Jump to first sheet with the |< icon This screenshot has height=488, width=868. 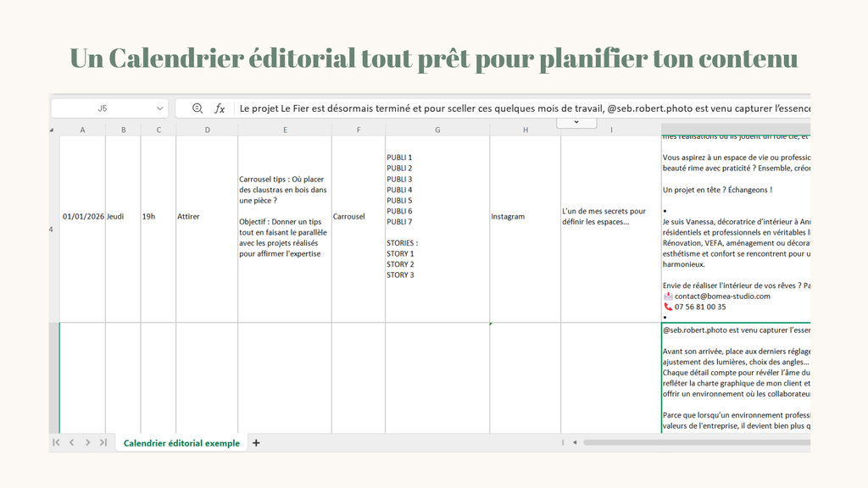point(56,442)
